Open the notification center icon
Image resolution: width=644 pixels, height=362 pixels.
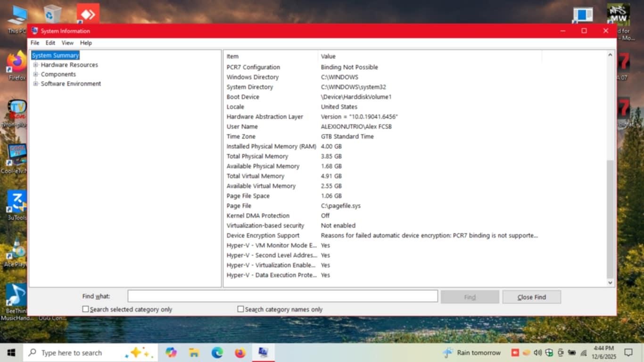628,353
